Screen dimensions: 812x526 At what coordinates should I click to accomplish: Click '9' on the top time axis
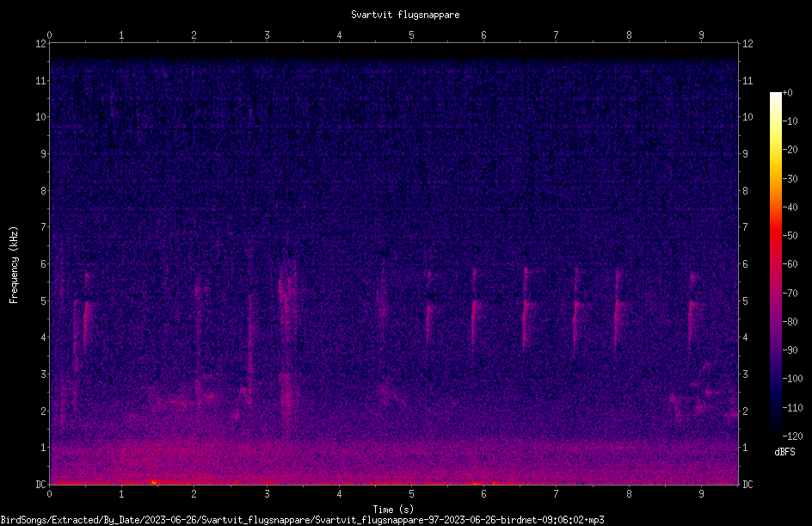701,34
